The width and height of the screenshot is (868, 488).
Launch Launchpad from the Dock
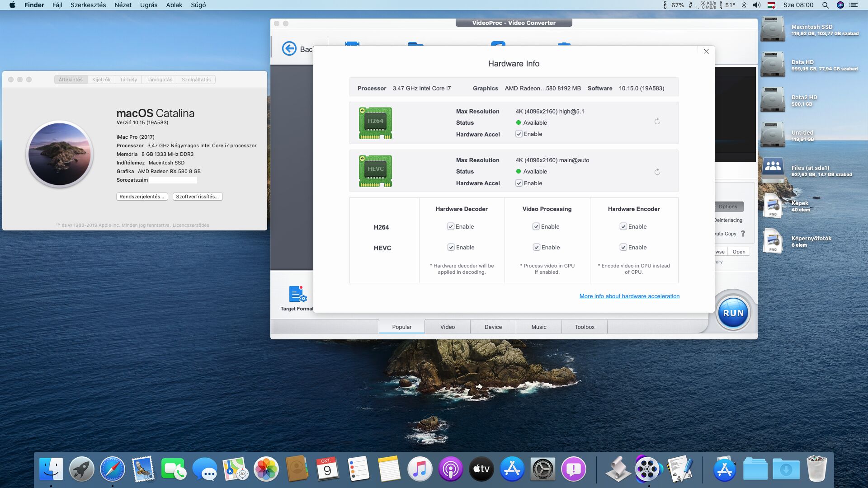pos(82,469)
